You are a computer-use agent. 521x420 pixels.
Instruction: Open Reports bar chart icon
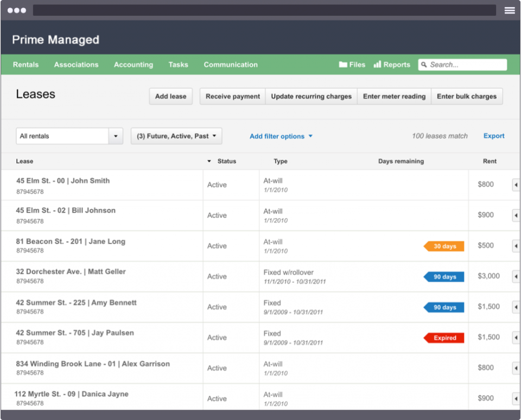point(377,65)
